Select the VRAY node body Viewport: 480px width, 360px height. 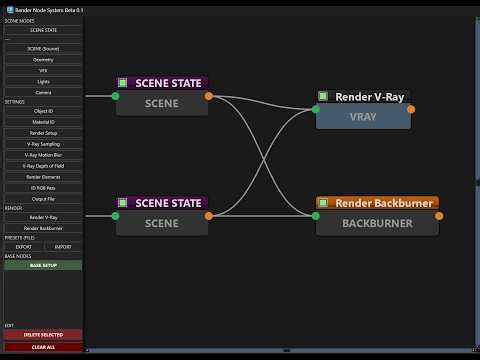pos(363,117)
